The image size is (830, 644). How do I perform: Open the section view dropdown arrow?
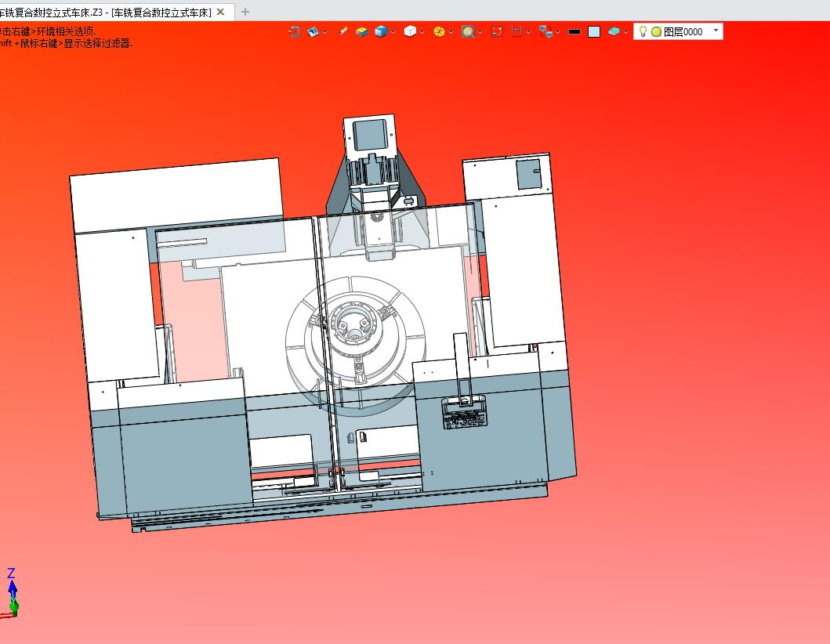[528, 32]
